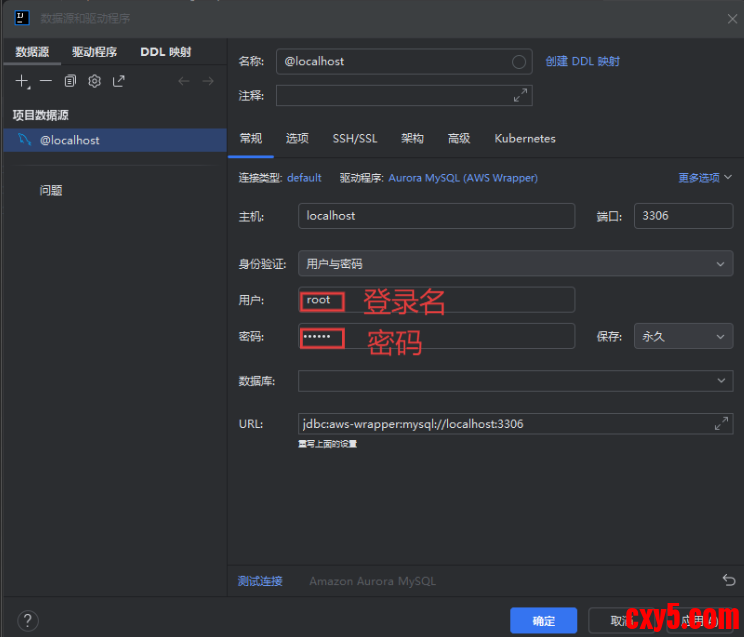Click the 确定 OK button
The width and height of the screenshot is (744, 637).
tap(543, 620)
